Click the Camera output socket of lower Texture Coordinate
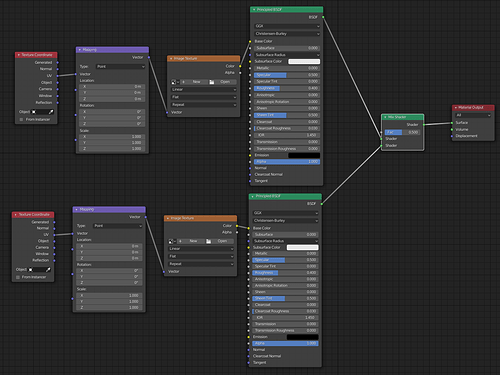This screenshot has width=500, height=375. (54, 247)
